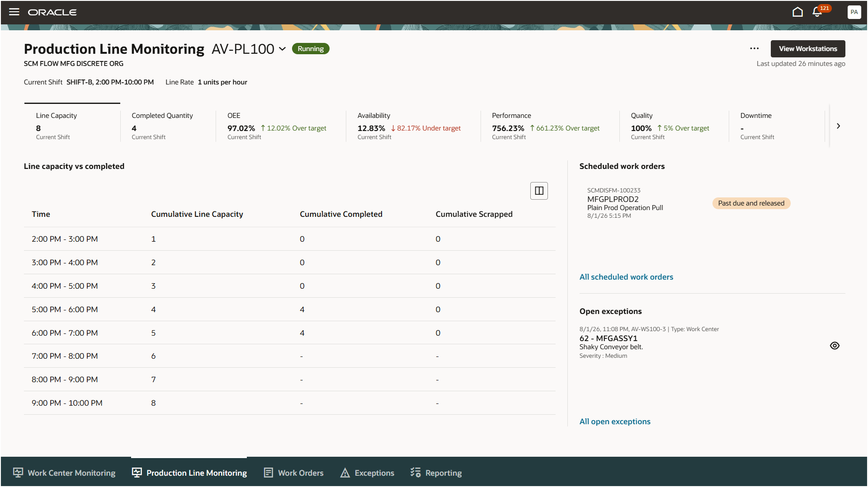Screen dimensions: 868x487
Task: Open the Work Orders tab
Action: click(294, 473)
